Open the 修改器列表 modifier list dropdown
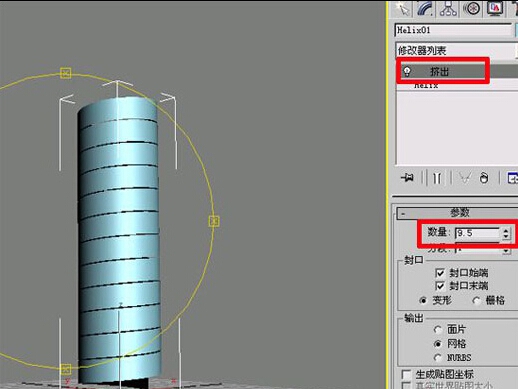 pos(456,51)
